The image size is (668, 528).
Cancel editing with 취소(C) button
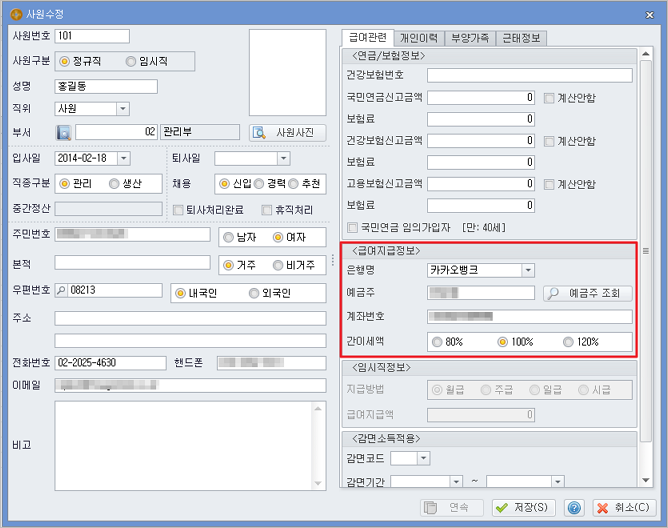(x=624, y=508)
